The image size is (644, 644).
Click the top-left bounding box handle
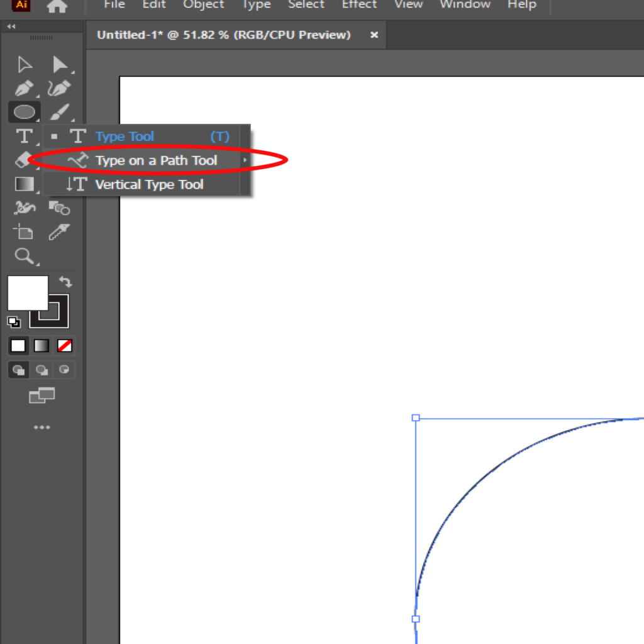tap(416, 418)
